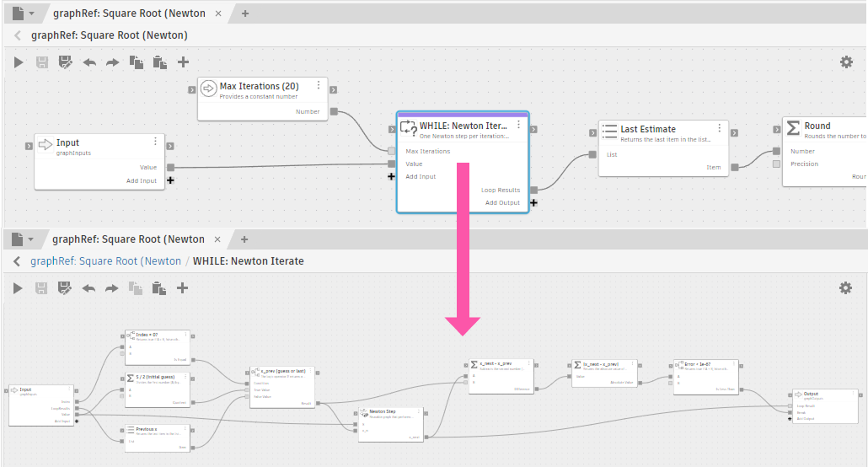Click the Save icon in the top toolbar
Image resolution: width=868 pixels, height=467 pixels.
[x=42, y=62]
